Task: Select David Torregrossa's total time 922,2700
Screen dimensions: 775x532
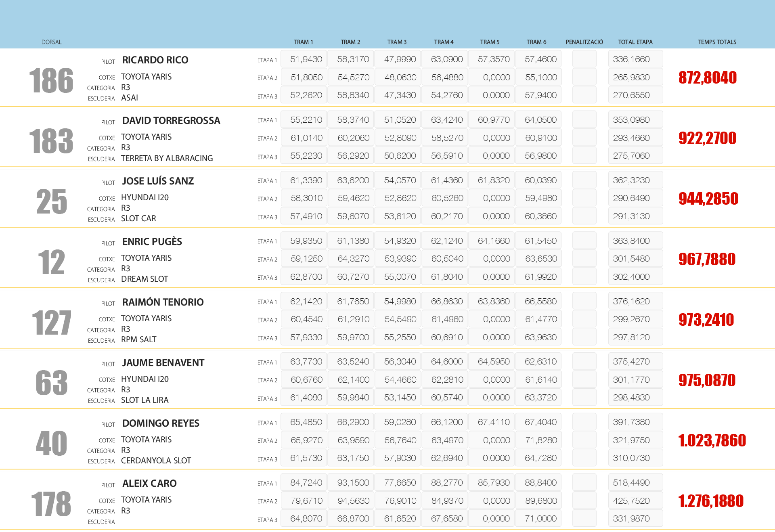Action: coord(707,138)
